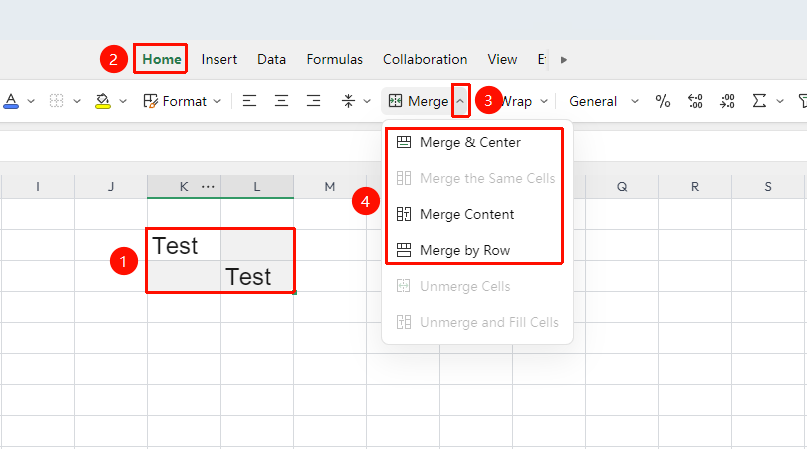Click the sum sigma icon
The image size is (807, 449).
click(759, 101)
